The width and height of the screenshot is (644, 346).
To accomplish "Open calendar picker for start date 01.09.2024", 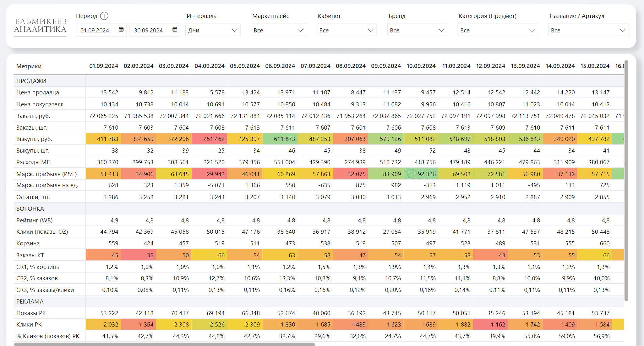I will click(x=121, y=30).
